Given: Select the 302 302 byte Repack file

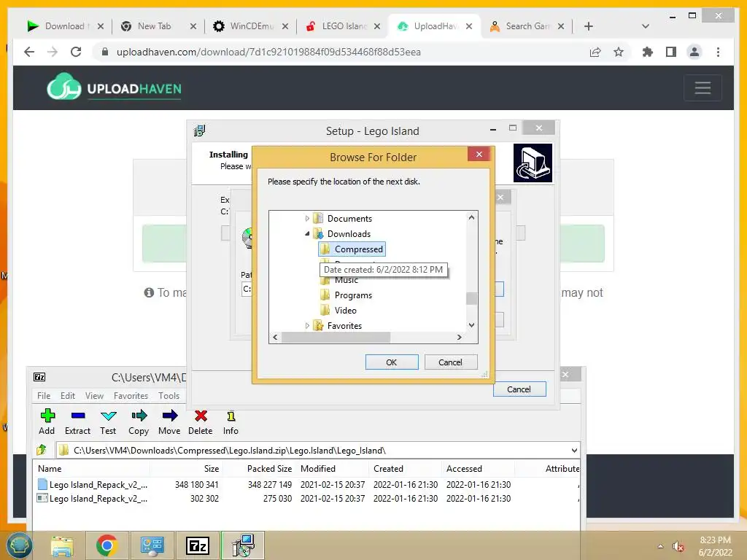Looking at the screenshot, I should [305, 499].
